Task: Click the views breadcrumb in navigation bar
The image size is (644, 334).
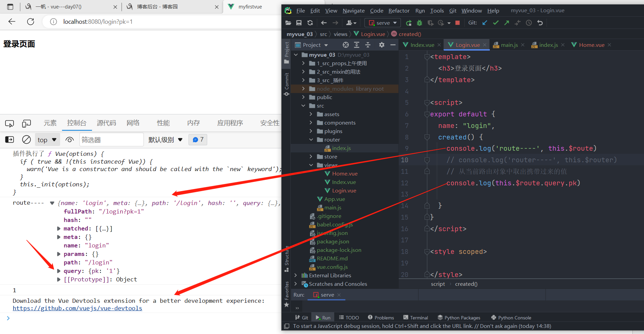Action: click(x=340, y=34)
